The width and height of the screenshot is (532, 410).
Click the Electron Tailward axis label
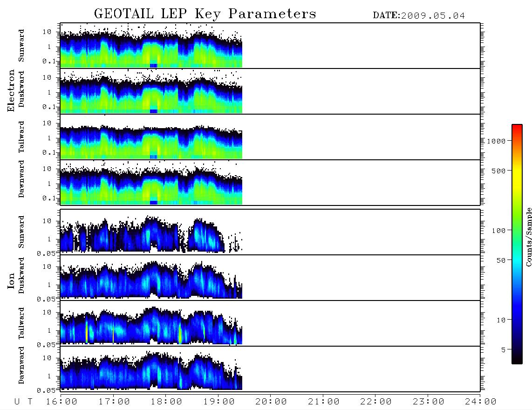[21, 137]
